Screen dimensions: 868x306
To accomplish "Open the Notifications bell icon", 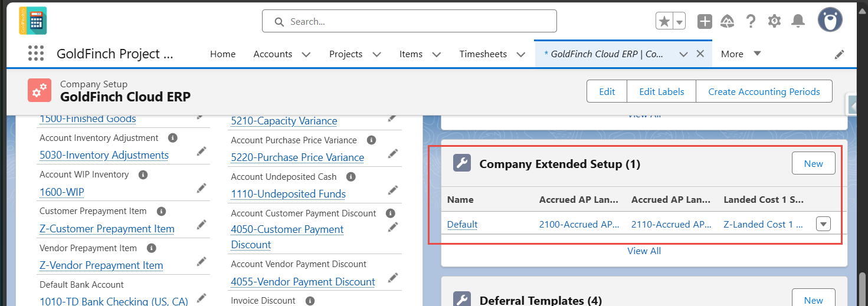I will point(798,21).
